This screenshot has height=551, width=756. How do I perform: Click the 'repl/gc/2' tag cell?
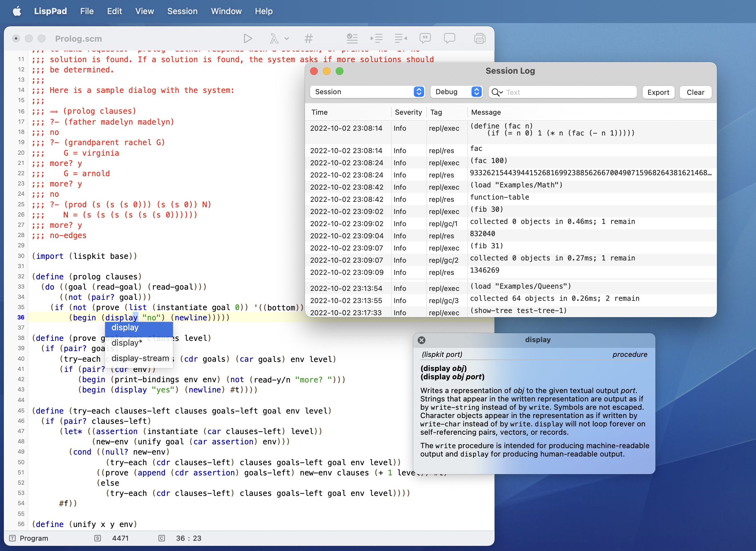point(444,260)
